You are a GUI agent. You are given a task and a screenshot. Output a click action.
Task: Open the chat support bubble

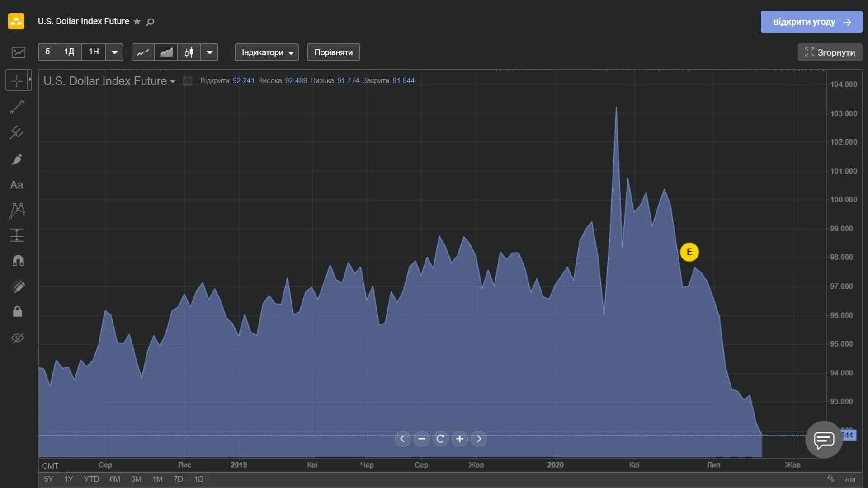(x=824, y=440)
